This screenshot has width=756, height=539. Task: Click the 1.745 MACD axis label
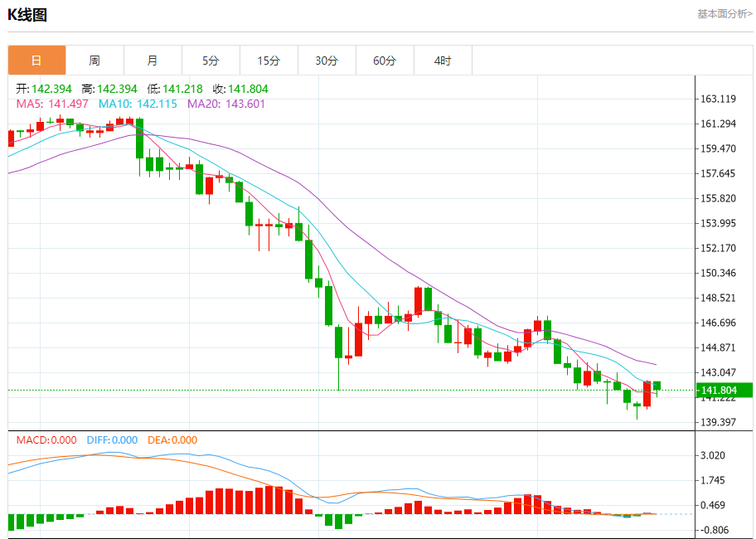[x=713, y=480]
